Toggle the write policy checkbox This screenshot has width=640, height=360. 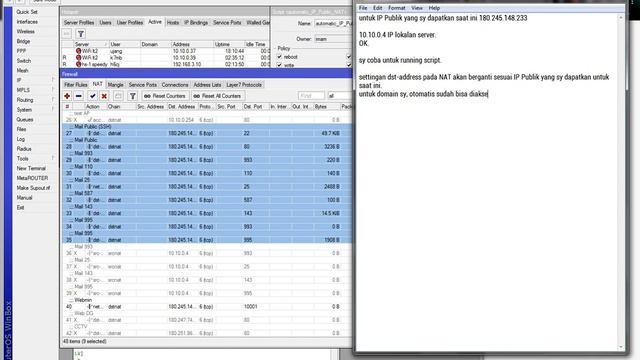coord(280,65)
